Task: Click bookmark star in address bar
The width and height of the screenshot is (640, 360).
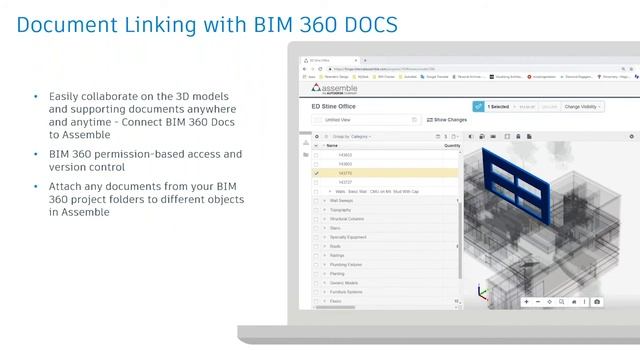Action: (x=632, y=69)
